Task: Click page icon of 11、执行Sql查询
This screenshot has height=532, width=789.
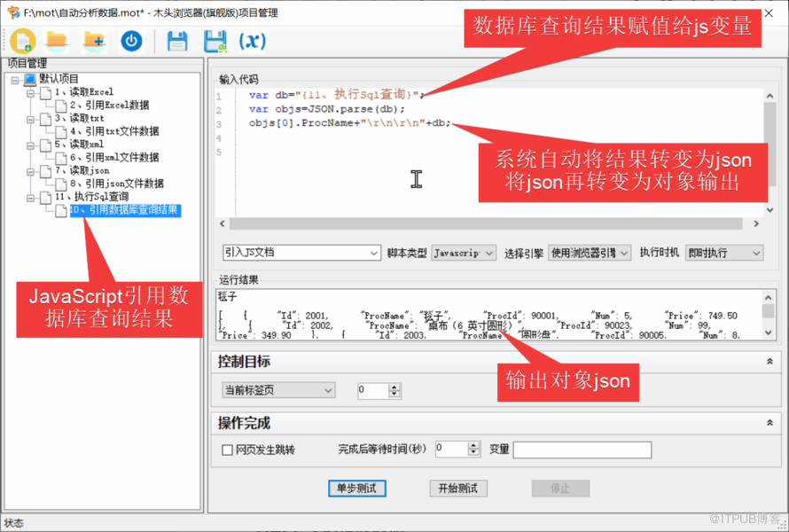Action: click(x=46, y=198)
